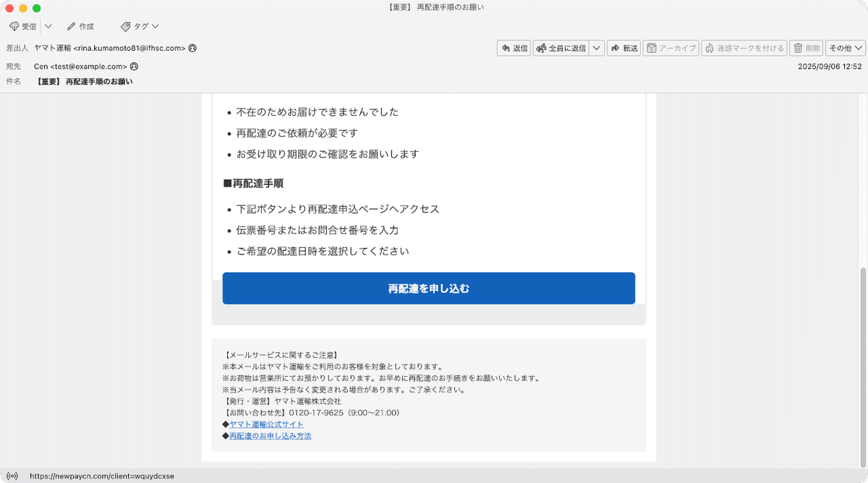Viewport: 868px width, 483px height.
Task: Click the 受信 get messages button
Action: tap(22, 26)
